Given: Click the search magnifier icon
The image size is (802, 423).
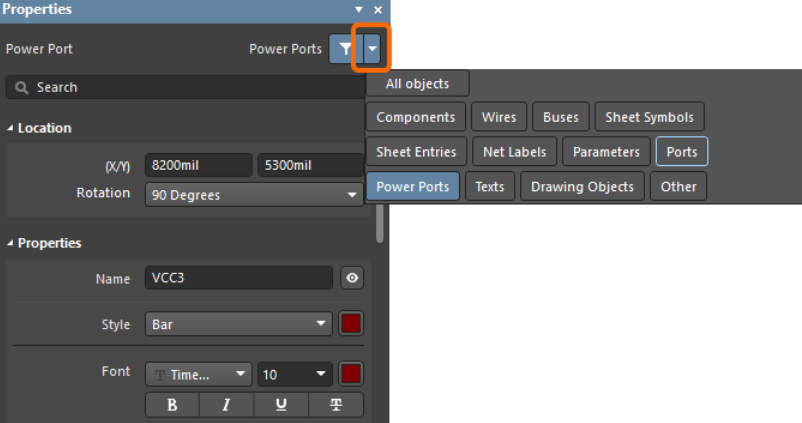Looking at the screenshot, I should pyautogui.click(x=21, y=87).
